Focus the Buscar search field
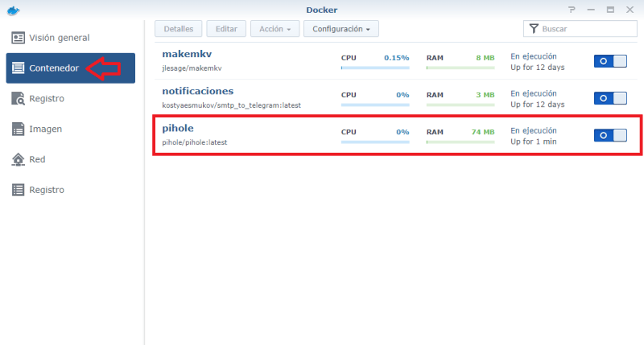644x345 pixels. click(580, 29)
